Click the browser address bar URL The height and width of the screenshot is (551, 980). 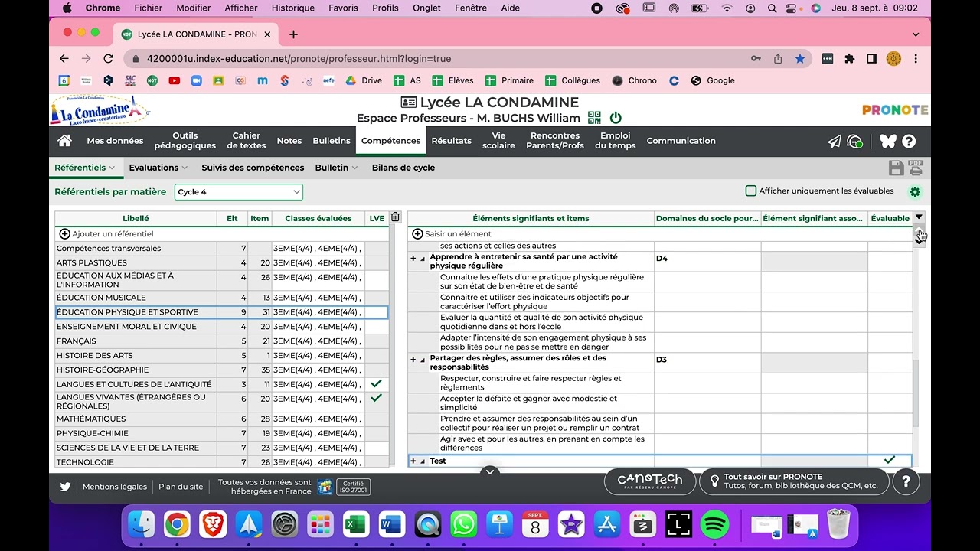[299, 59]
